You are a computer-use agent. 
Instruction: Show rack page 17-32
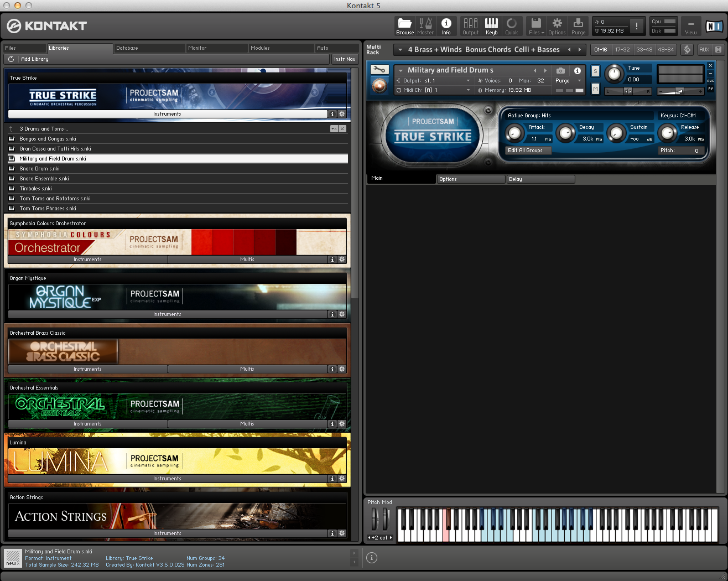[x=622, y=49]
